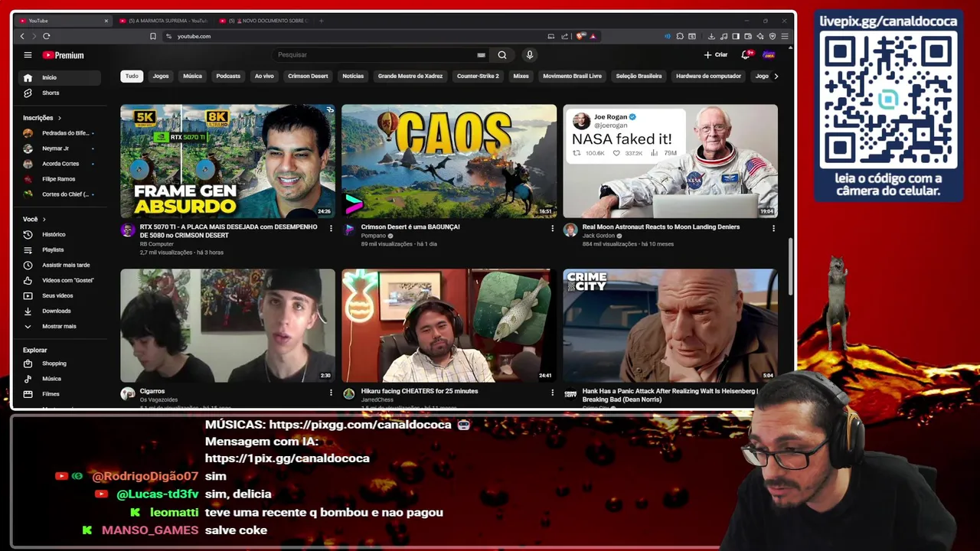Open Brave Leo AI sparkle icon

760,36
